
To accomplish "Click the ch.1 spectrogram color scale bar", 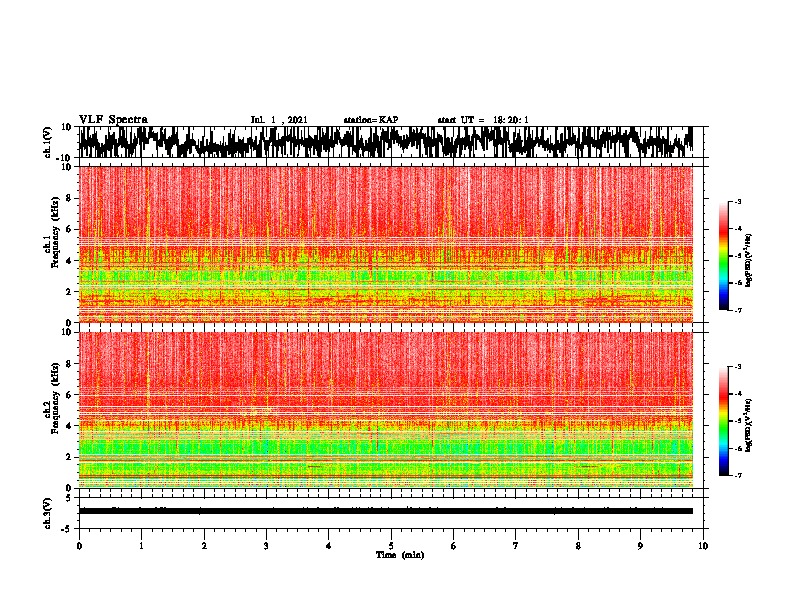I will (723, 256).
